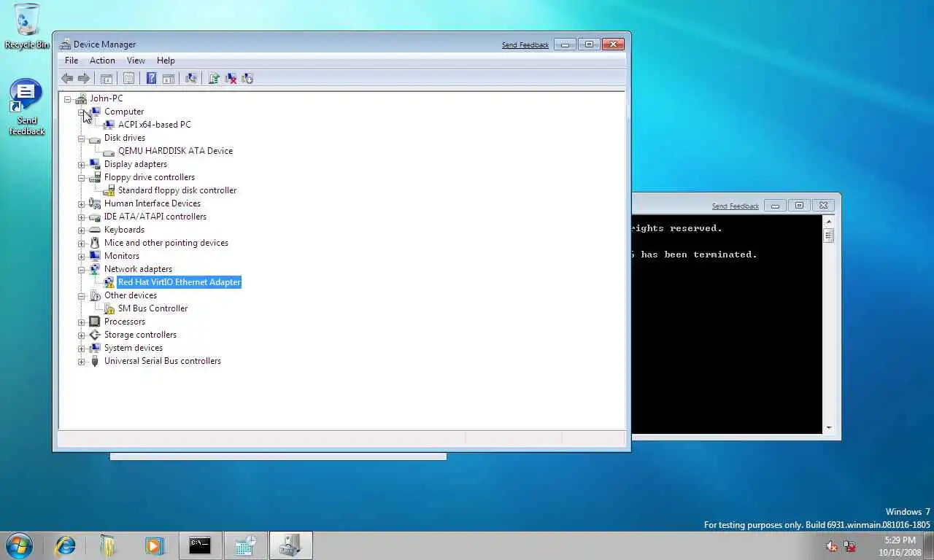This screenshot has height=560, width=934.
Task: Click the Universal Serial Bus controllers plug icon
Action: [x=95, y=361]
